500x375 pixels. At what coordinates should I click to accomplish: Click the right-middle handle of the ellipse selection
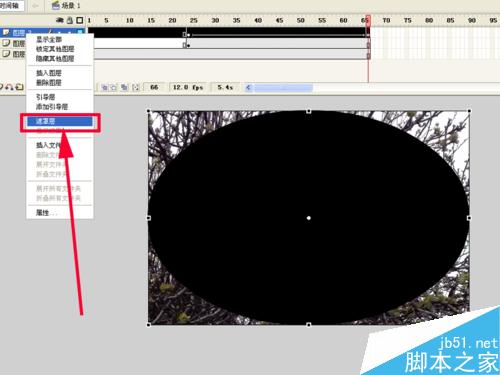click(469, 218)
